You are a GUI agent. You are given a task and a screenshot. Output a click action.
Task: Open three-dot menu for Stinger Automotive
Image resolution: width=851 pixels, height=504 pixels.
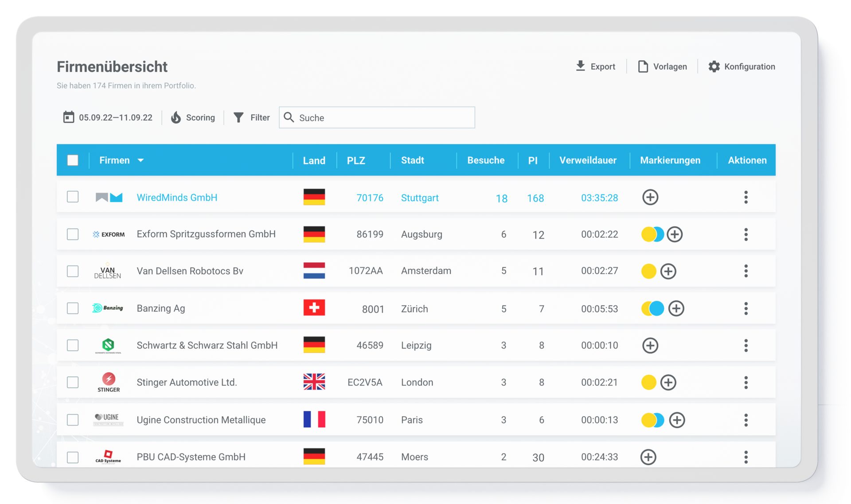(x=746, y=382)
